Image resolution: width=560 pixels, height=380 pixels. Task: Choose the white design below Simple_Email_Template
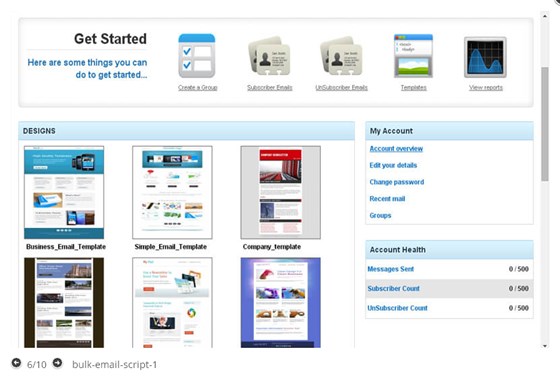tap(172, 302)
